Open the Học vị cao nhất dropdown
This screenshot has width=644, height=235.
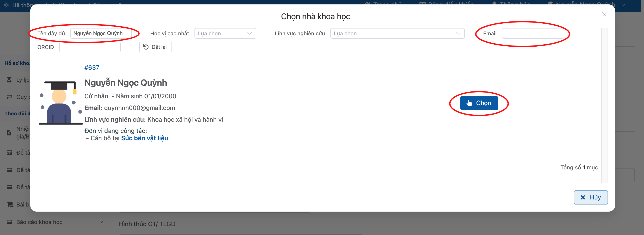pos(225,34)
